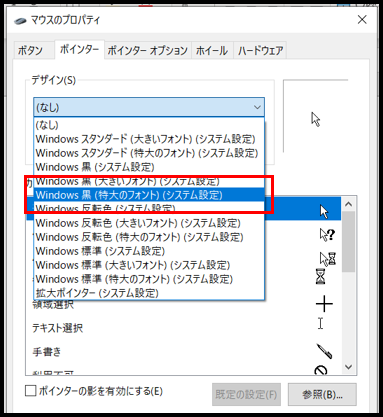The height and width of the screenshot is (417, 383).
Task: Pick Windows 黒 (大きいフォント) scheme
Action: 149,181
